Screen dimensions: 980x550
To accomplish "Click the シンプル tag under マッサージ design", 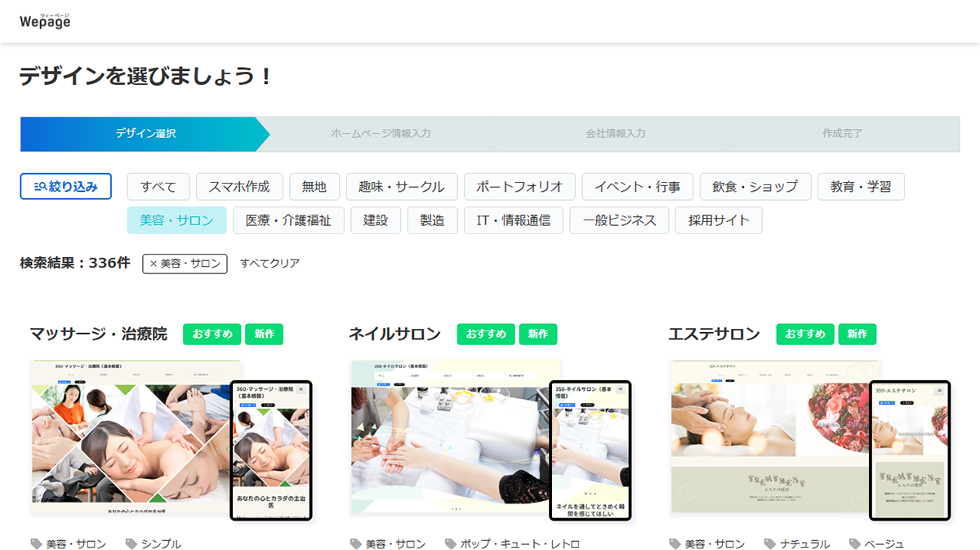I will [x=160, y=543].
